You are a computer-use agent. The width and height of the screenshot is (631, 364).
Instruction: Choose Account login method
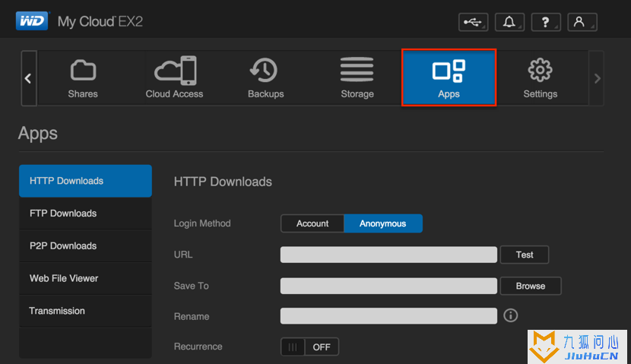[x=312, y=223]
